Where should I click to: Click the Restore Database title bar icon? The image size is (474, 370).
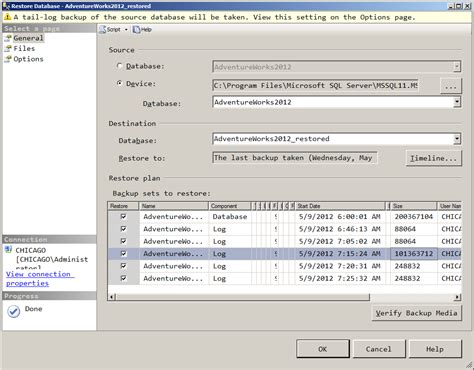pos(6,6)
